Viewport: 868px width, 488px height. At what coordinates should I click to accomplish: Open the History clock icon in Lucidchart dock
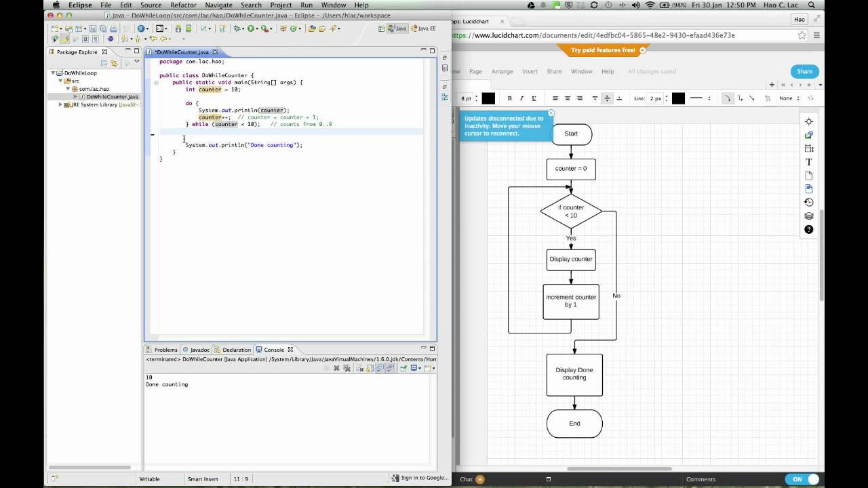click(808, 202)
